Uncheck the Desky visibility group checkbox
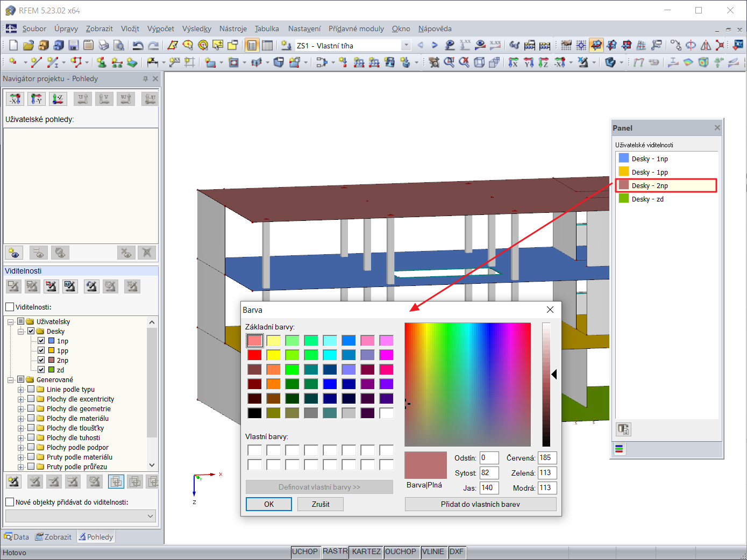The height and width of the screenshot is (560, 747). pos(31,331)
